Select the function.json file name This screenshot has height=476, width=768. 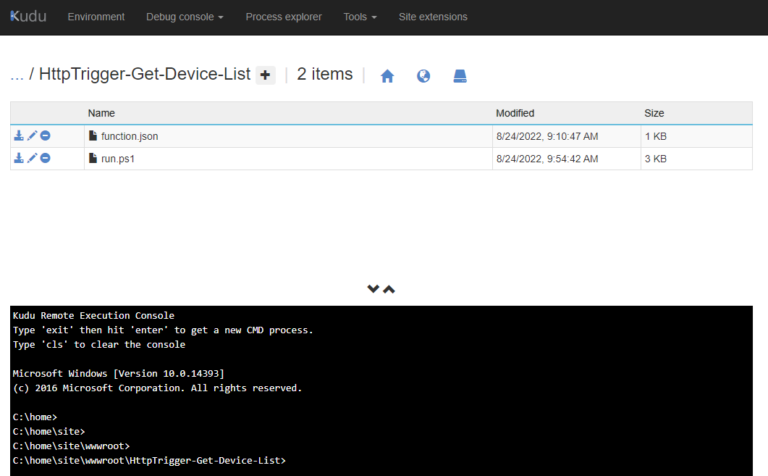coord(130,136)
